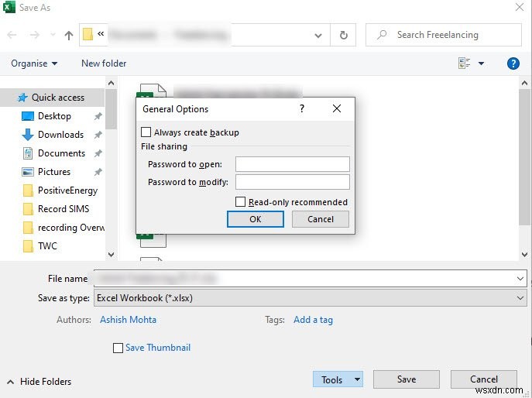The height and width of the screenshot is (398, 532).
Task: Open the Documents folder
Action: tap(61, 153)
